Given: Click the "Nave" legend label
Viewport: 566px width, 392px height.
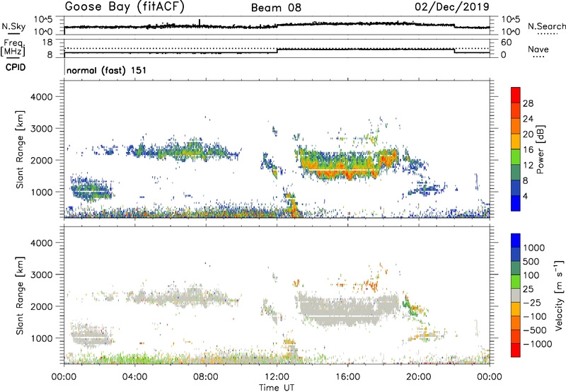Looking at the screenshot, I should (x=538, y=50).
